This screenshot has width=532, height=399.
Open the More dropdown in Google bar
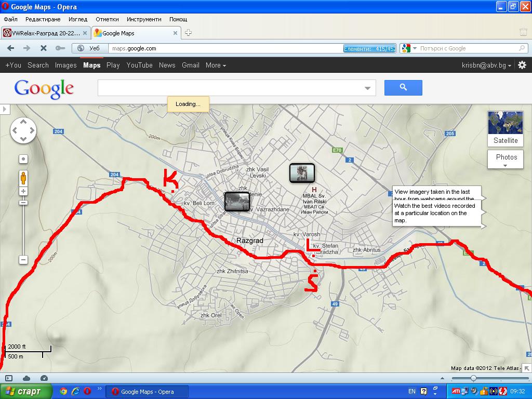coord(216,65)
